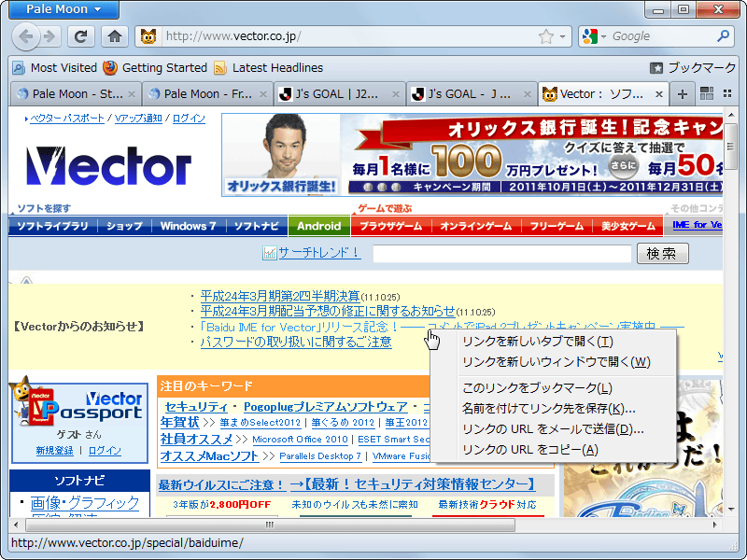This screenshot has height=560, width=747.
Task: Open the ブックマーク toolbar menu
Action: pos(693,67)
